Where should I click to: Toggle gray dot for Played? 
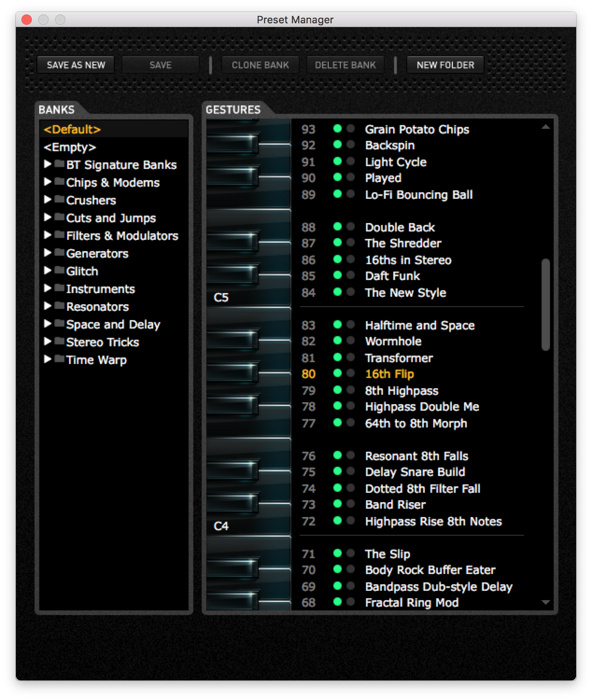351,177
